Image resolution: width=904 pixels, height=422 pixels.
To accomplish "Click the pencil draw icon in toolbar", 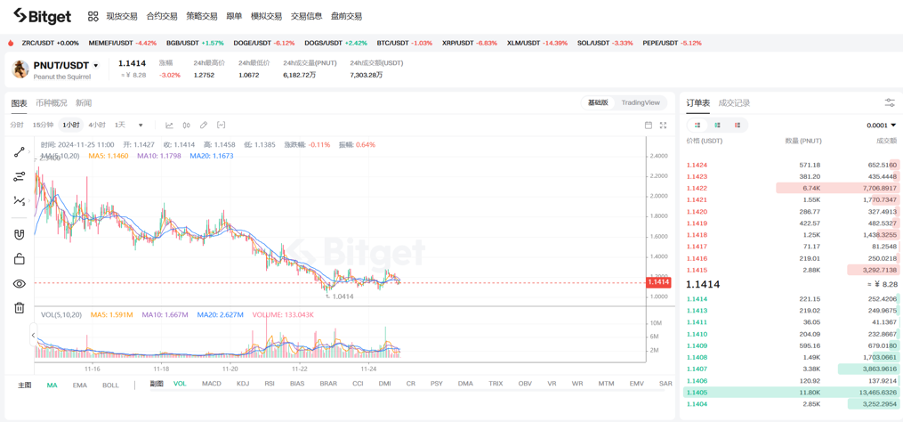I will coord(204,125).
